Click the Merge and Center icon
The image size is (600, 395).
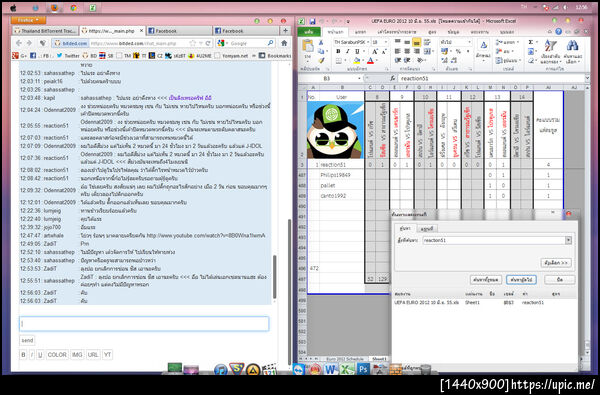coord(427,51)
